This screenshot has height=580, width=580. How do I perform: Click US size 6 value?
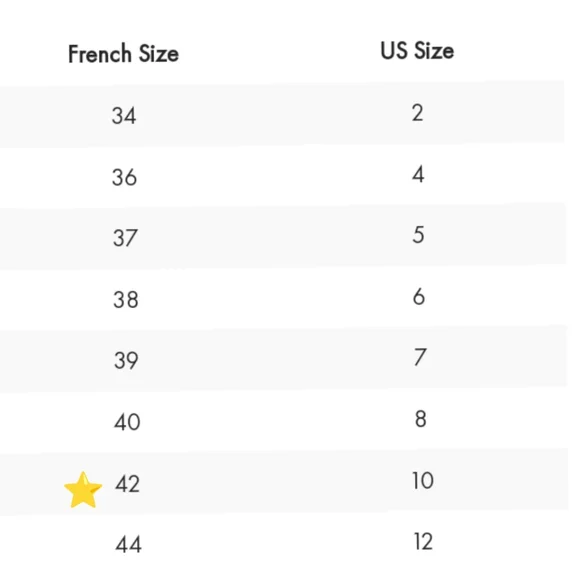(419, 297)
